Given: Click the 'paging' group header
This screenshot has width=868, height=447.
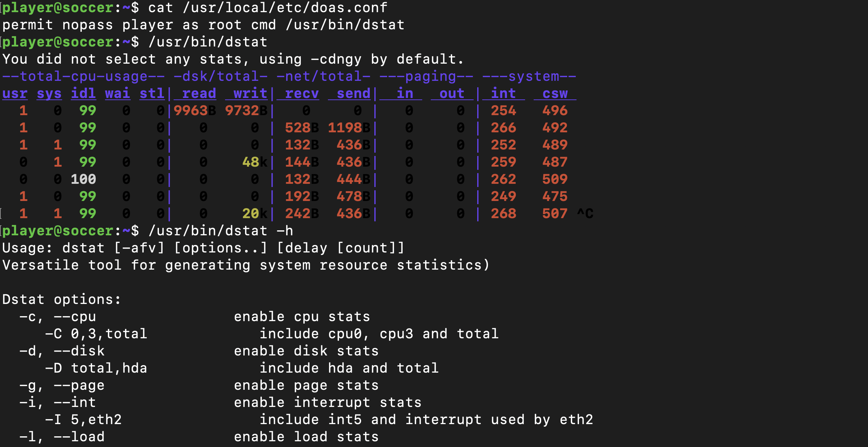Looking at the screenshot, I should pos(426,76).
